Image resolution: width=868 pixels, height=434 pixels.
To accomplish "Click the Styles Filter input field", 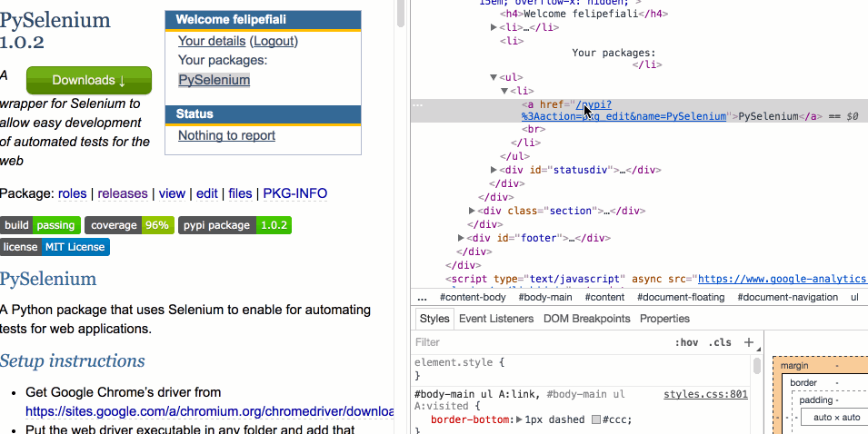I will [x=536, y=342].
